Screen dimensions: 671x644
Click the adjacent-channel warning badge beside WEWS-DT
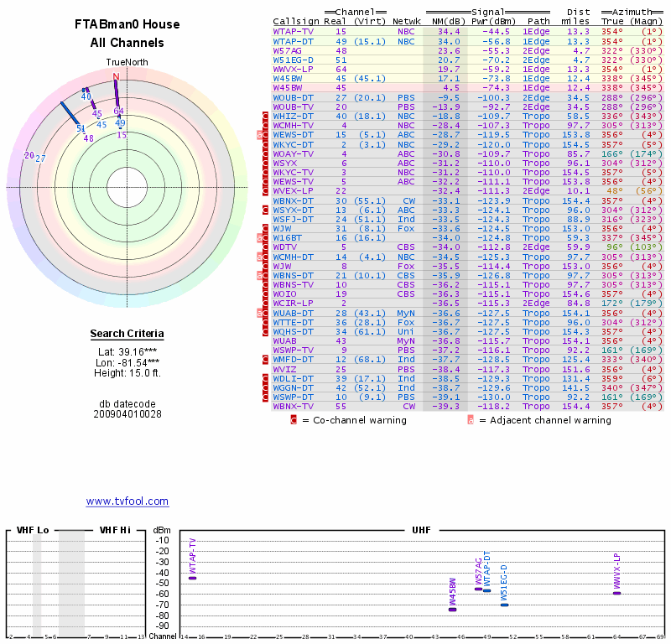click(x=260, y=135)
